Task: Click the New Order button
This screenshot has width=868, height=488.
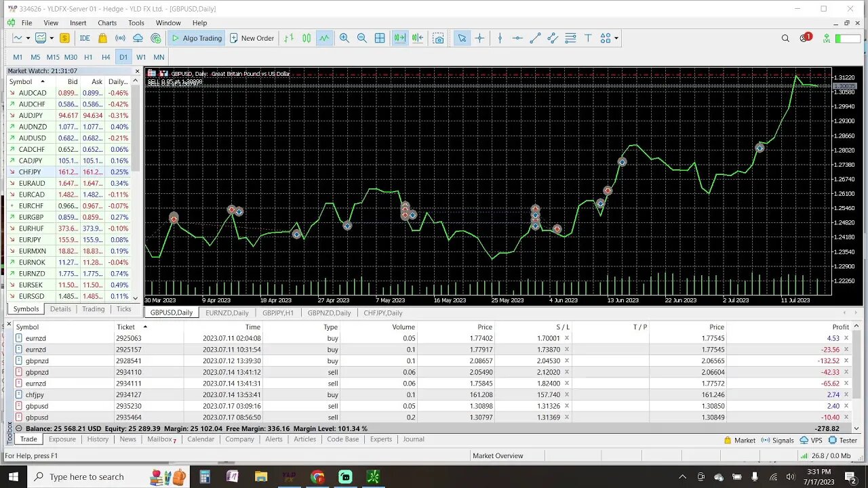Action: 252,39
